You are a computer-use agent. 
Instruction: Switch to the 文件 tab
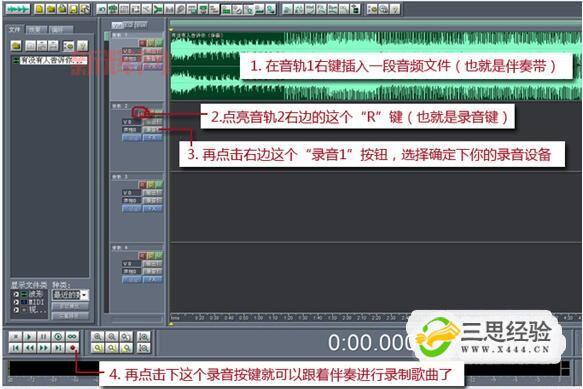tap(15, 29)
